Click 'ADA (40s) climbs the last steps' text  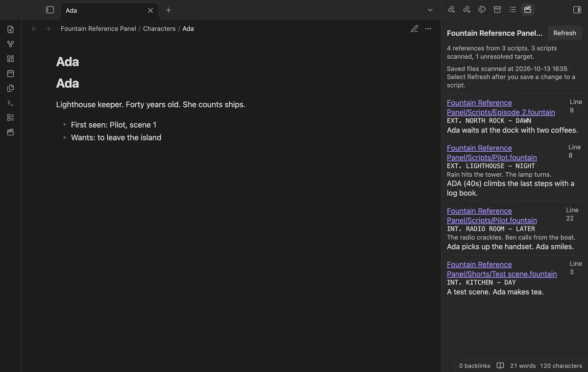pos(511,188)
